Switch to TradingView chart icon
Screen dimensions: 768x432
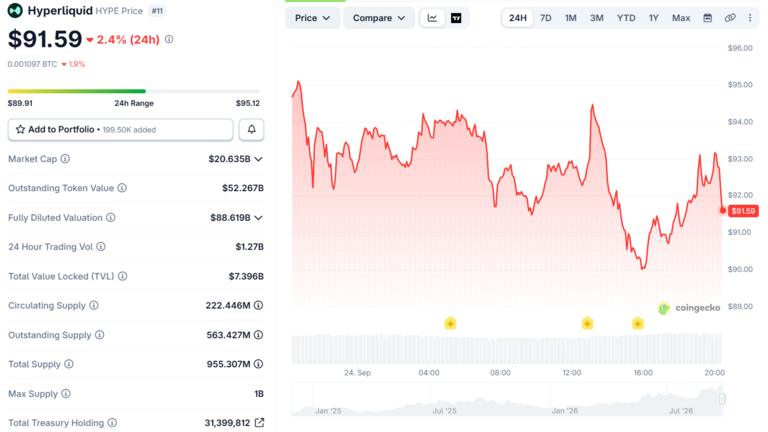456,18
